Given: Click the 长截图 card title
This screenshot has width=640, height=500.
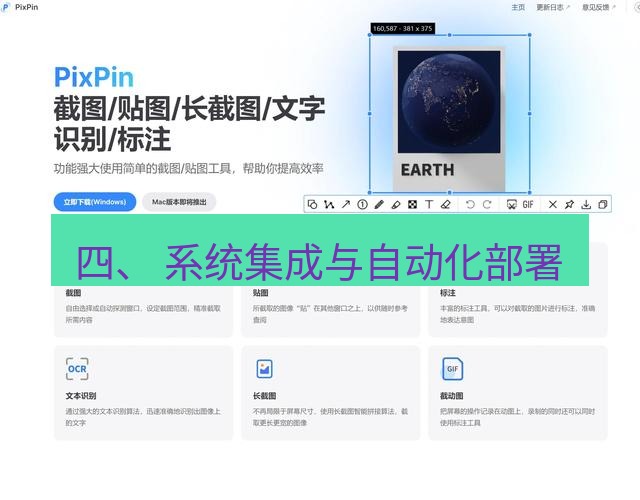Looking at the screenshot, I should (x=264, y=396).
